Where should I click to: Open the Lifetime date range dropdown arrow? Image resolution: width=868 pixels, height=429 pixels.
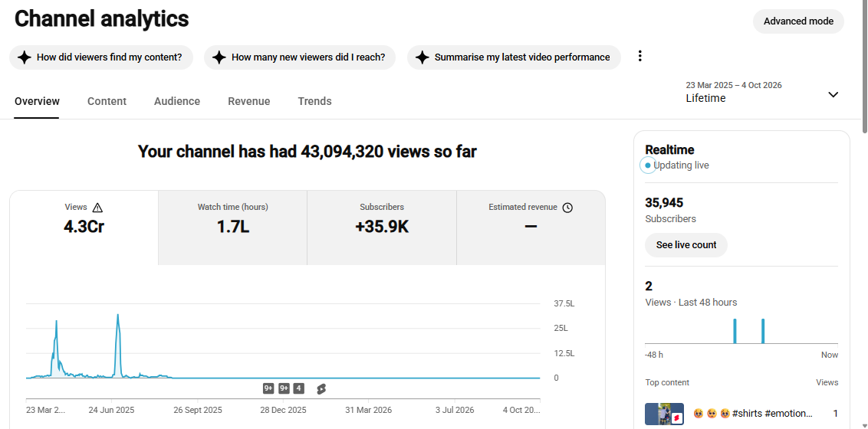833,94
